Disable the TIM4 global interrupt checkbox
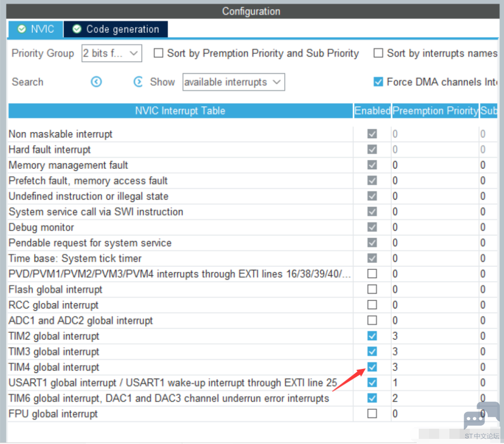504x444 pixels. (372, 367)
